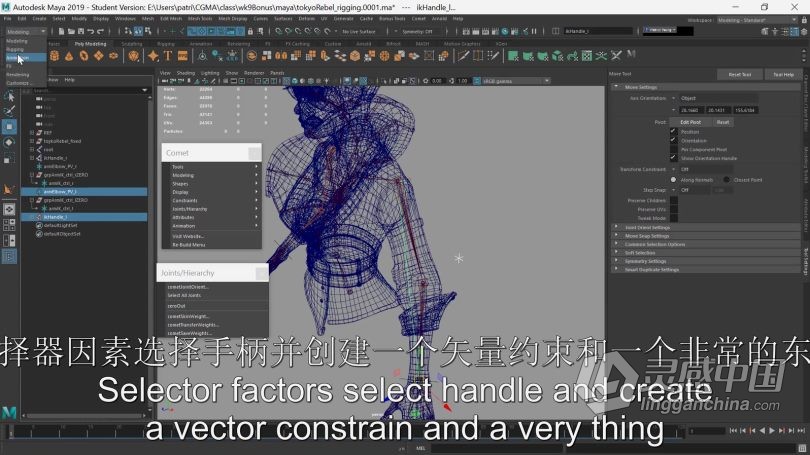Select defaultLightSet in the Outliner

click(x=60, y=226)
